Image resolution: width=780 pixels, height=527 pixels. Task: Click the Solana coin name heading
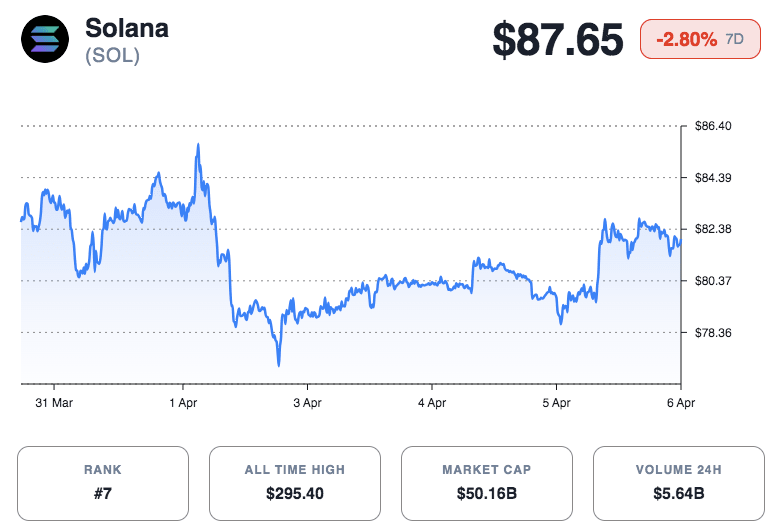click(x=127, y=28)
